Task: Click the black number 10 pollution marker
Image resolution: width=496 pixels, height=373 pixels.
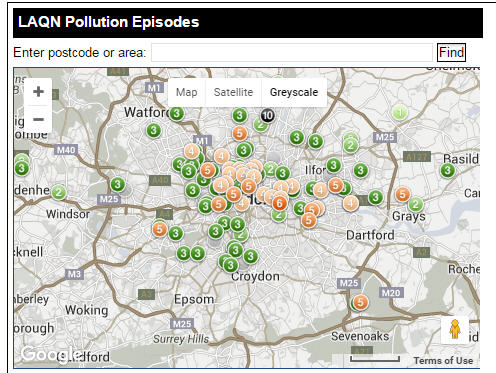Action: click(267, 116)
